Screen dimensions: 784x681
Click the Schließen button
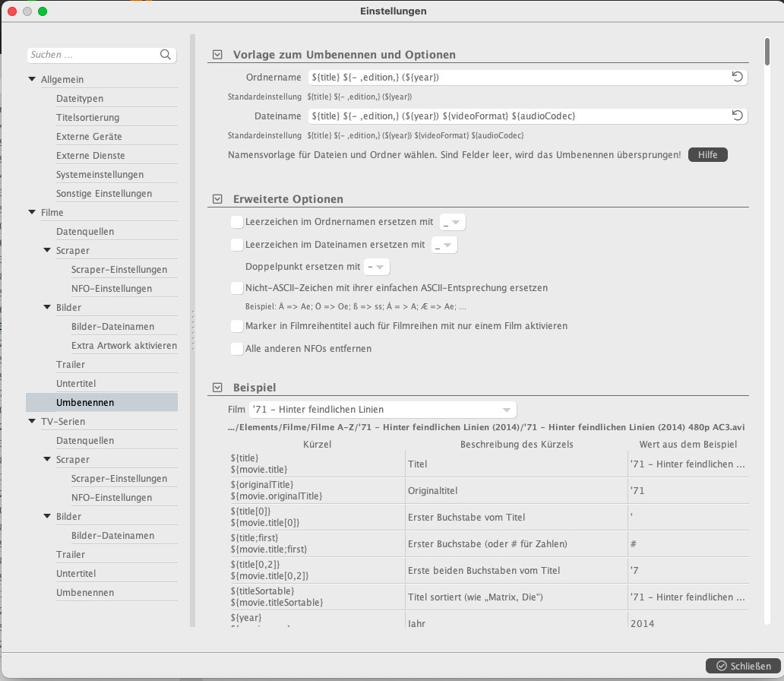tap(743, 666)
